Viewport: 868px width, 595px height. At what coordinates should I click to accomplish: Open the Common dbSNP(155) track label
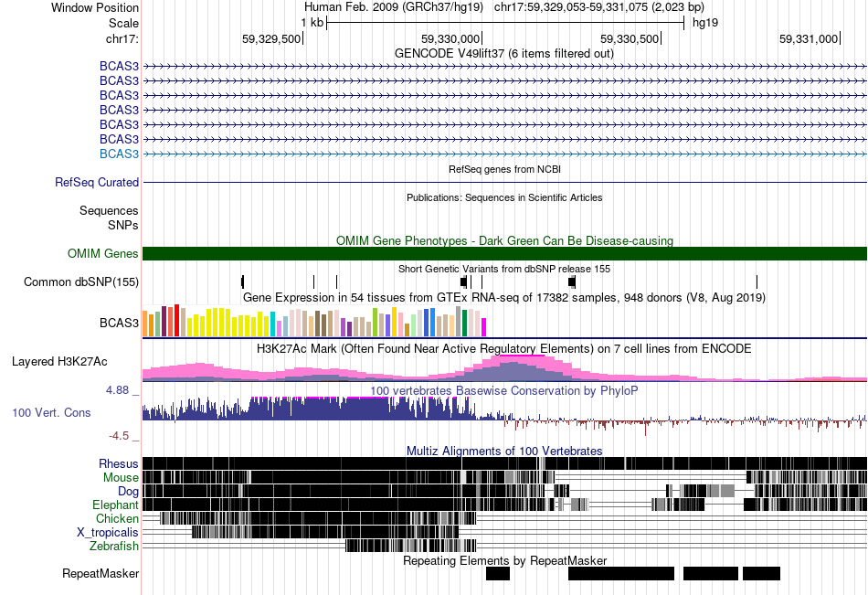(x=81, y=282)
